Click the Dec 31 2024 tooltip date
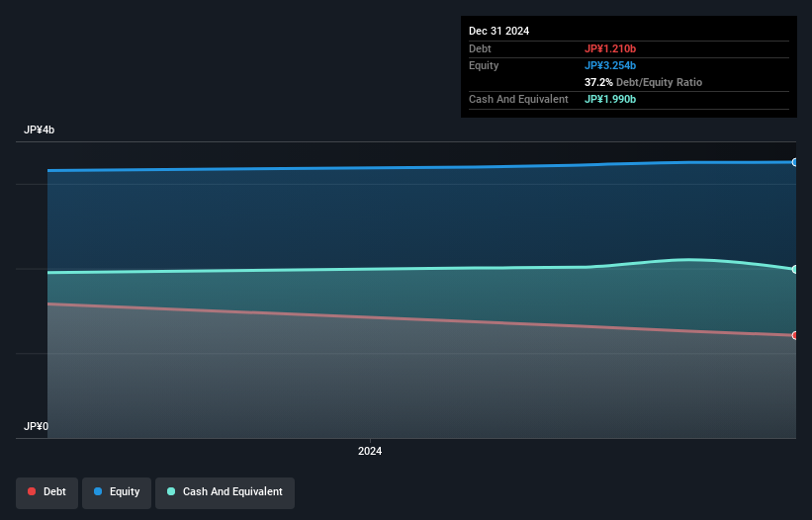This screenshot has width=812, height=520. click(x=498, y=31)
